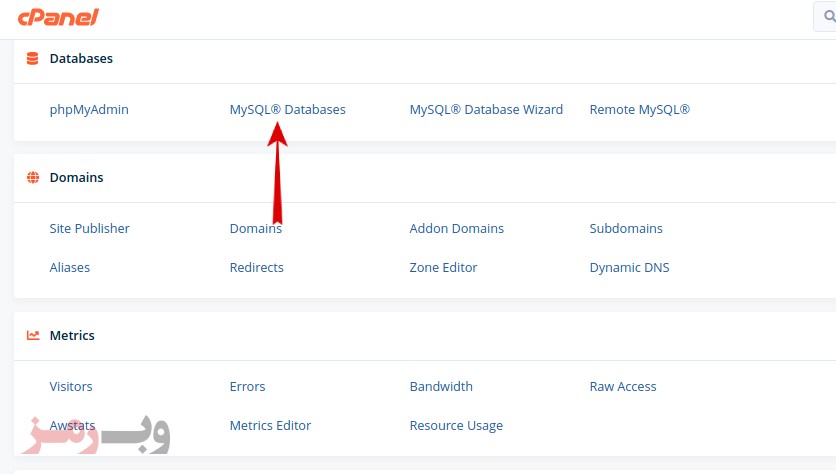Image resolution: width=836 pixels, height=474 pixels.
Task: Open Remote MySQL®
Action: pos(639,109)
